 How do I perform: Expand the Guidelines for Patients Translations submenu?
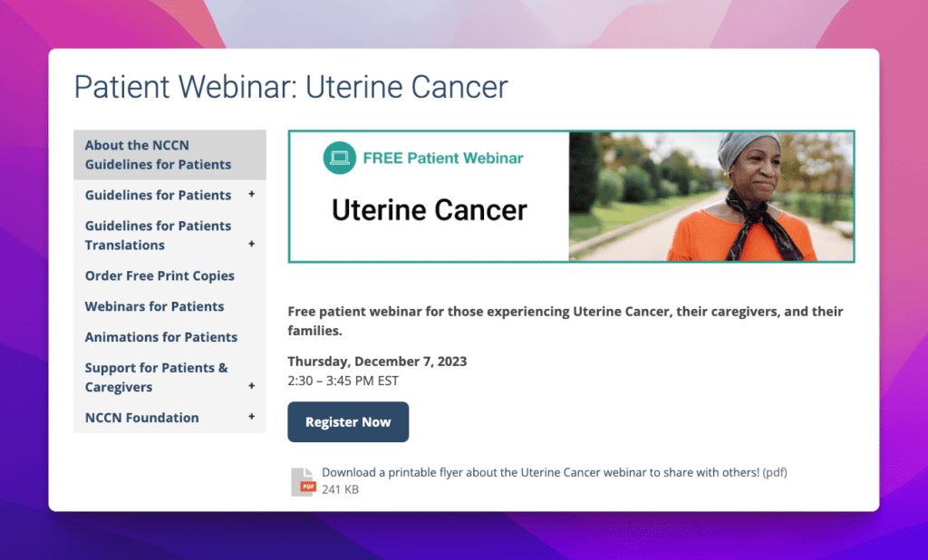click(252, 244)
